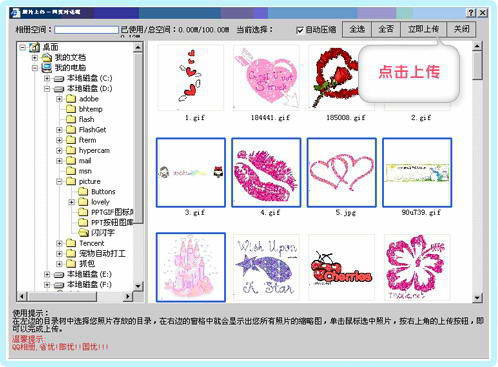Click the 抓包 folder icon

pos(71,264)
